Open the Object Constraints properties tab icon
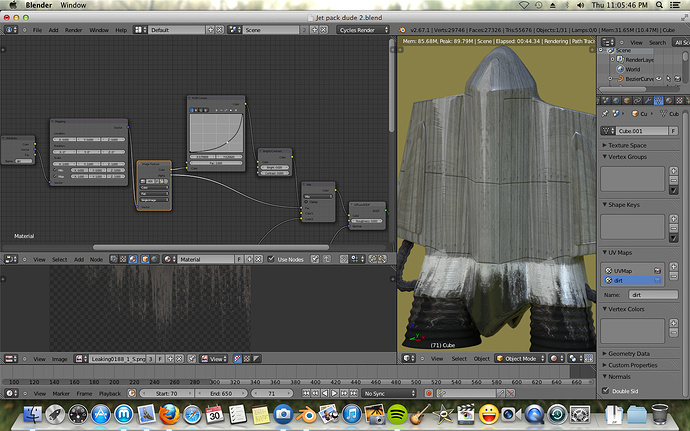This screenshot has width=690, height=431. click(x=637, y=101)
